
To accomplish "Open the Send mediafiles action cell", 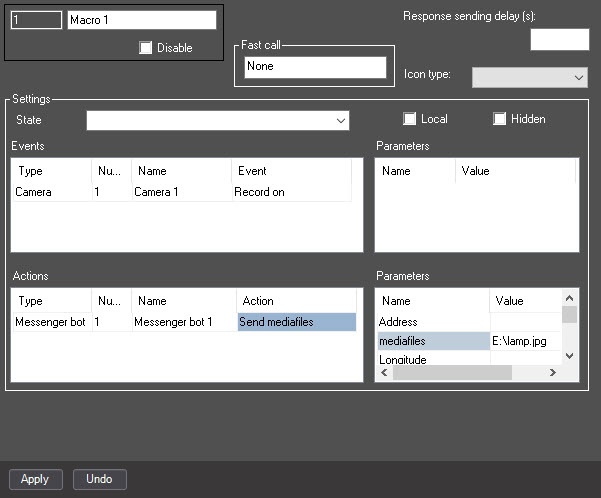I will 297,322.
